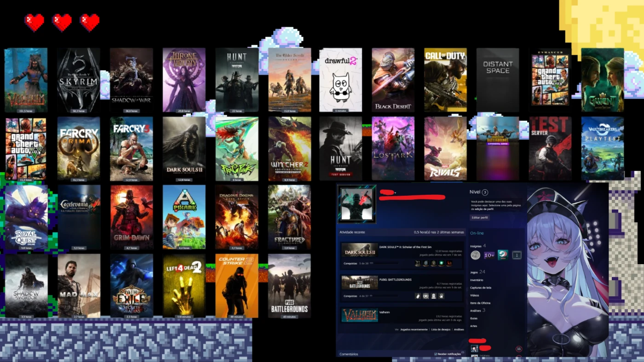Screen dimensions: 644x362
Task: Open Análises 3 in the sidebar
Action: [x=477, y=311]
